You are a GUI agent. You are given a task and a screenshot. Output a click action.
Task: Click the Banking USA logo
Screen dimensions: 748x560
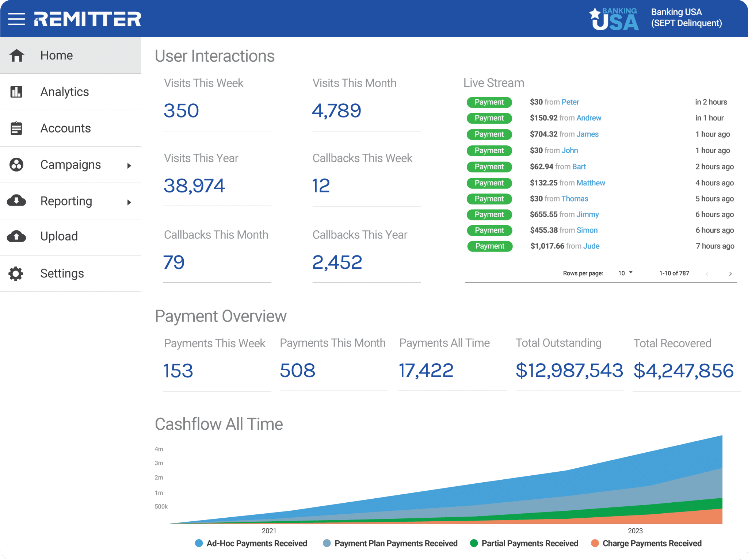tap(614, 19)
